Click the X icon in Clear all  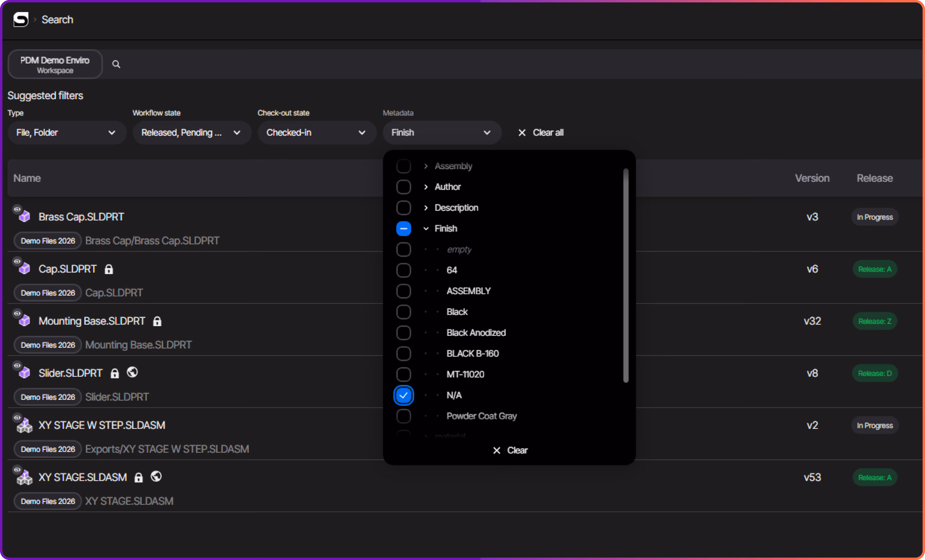click(x=522, y=132)
